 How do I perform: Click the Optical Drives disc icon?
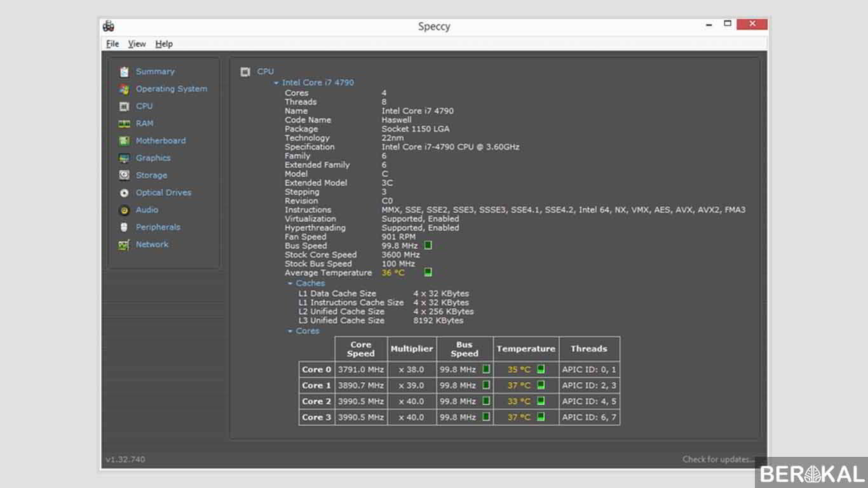124,193
